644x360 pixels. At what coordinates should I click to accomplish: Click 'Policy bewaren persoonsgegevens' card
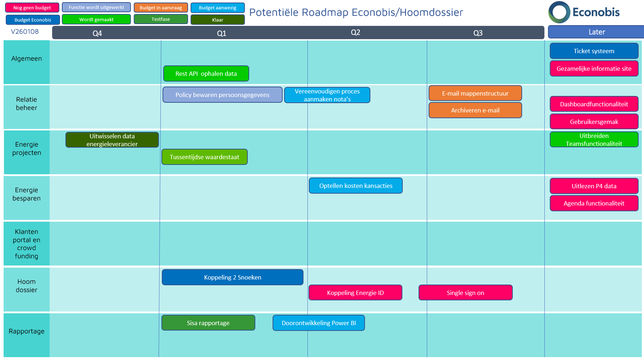click(x=222, y=95)
